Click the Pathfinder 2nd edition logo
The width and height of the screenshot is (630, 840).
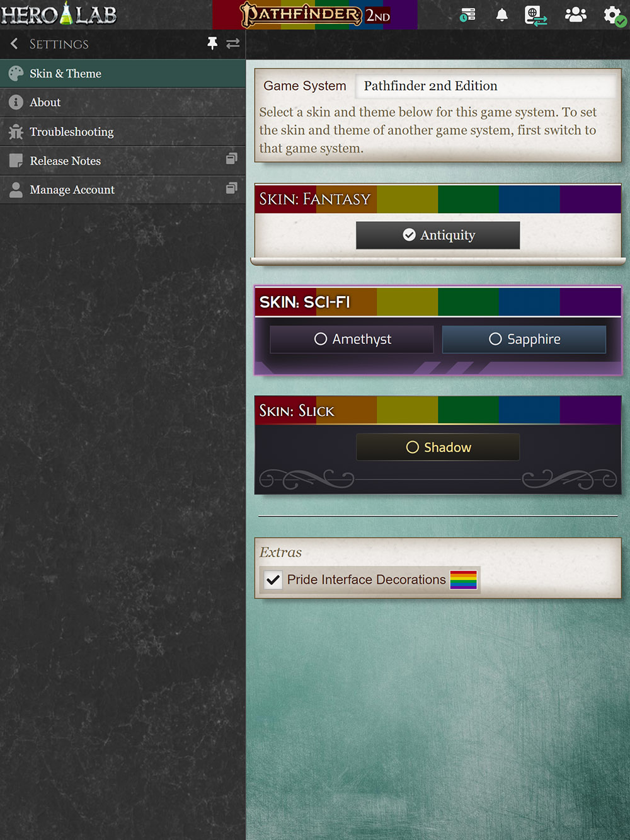[x=315, y=14]
